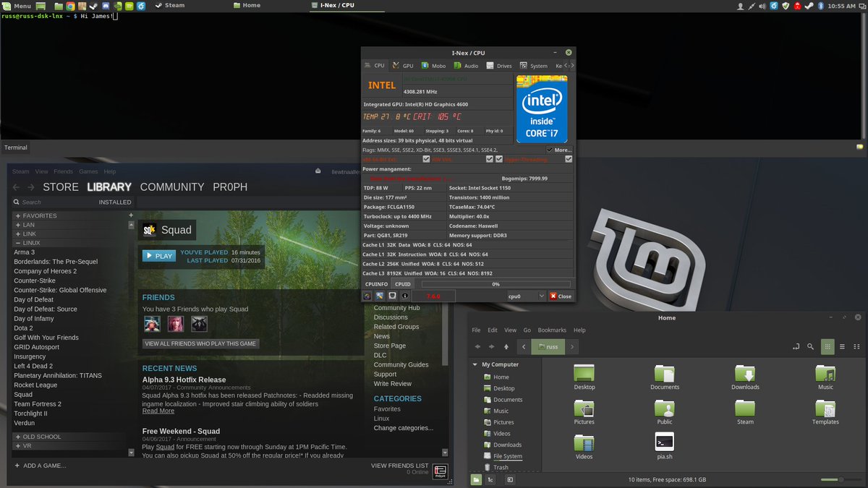Open the Change categories link in Steam
The width and height of the screenshot is (868, 488).
pos(404,428)
